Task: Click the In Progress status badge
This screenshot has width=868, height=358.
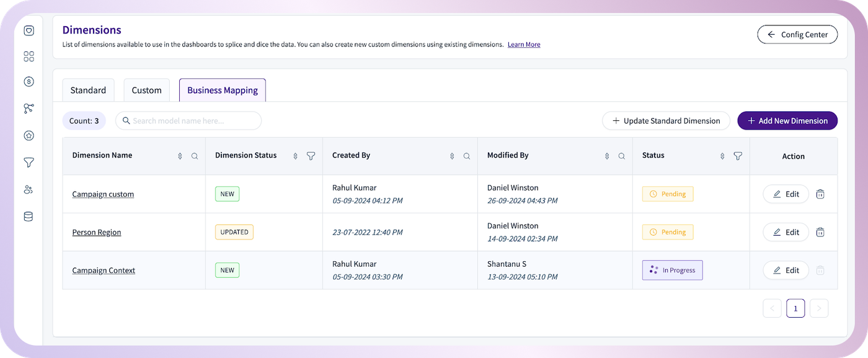Action: [x=672, y=271]
